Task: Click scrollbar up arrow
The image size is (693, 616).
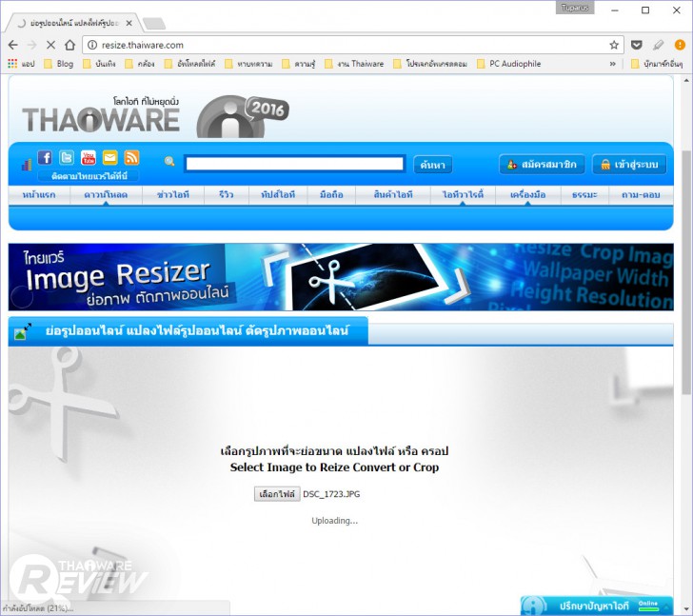Action: 686,81
